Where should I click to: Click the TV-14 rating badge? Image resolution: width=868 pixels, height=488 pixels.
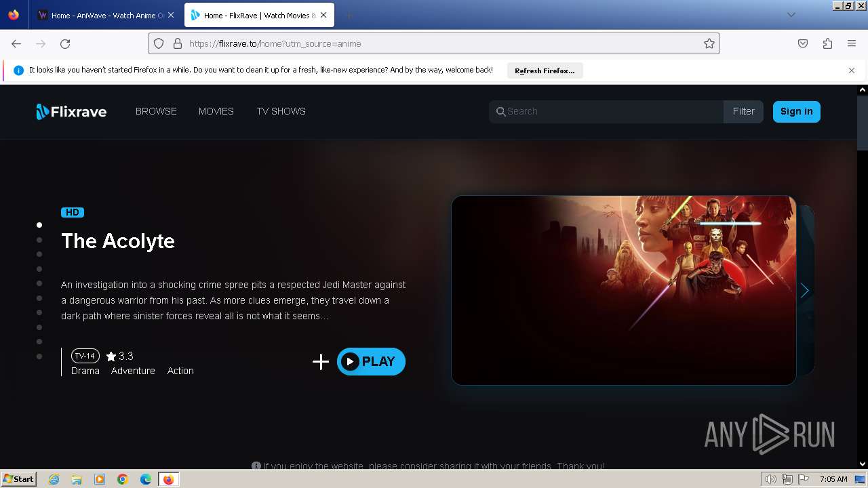(x=85, y=356)
